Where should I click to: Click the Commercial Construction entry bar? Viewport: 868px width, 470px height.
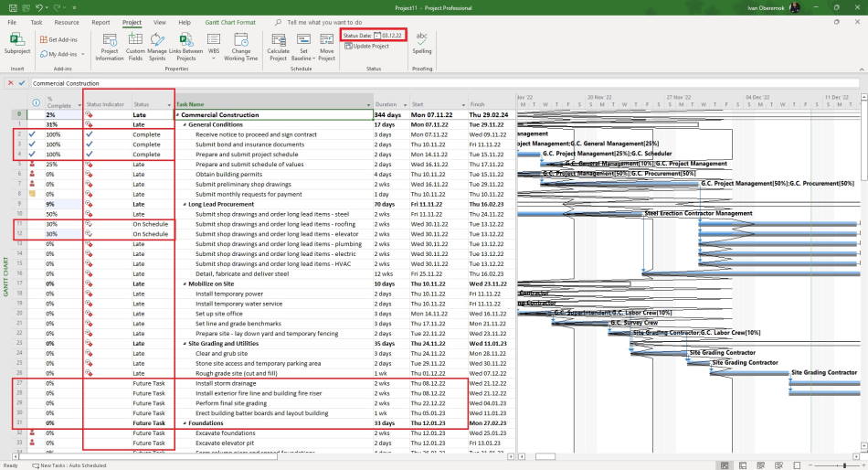(443, 83)
